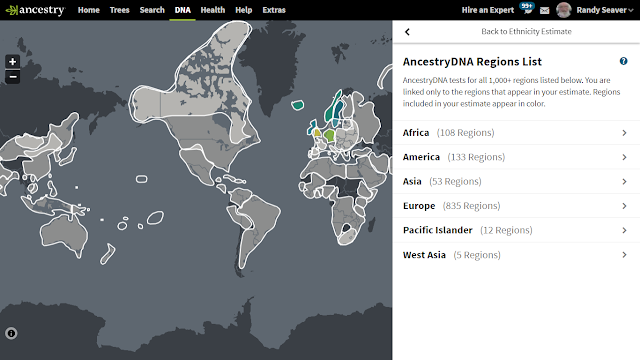Open the Help menu
The image size is (640, 360).
point(244,10)
